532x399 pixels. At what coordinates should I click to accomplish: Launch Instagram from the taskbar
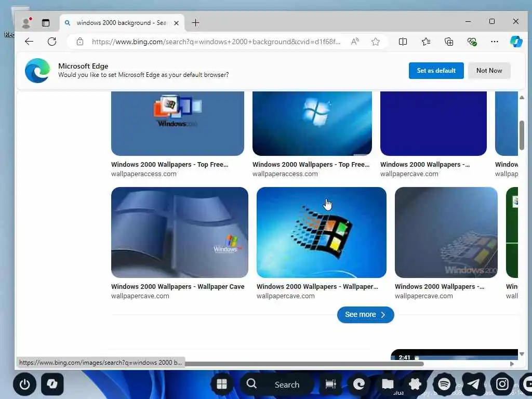tap(502, 384)
